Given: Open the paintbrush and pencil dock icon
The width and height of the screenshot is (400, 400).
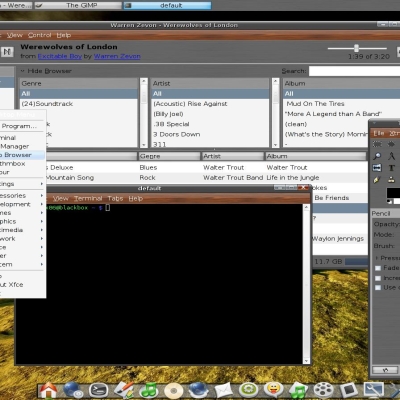Looking at the screenshot, I should 124,390.
